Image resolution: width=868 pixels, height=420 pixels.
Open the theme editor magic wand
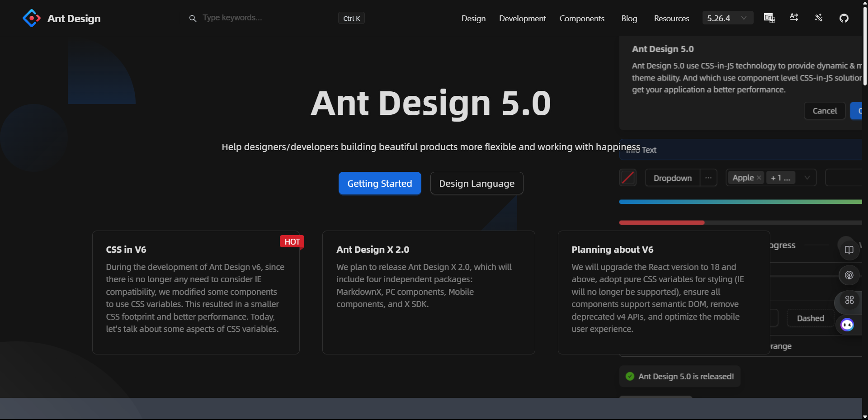(818, 18)
